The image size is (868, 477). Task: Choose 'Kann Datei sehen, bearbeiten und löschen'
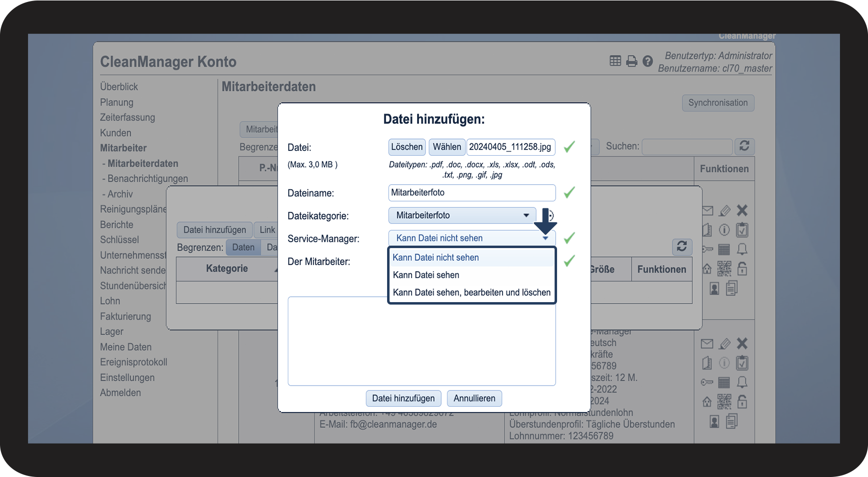tap(472, 292)
